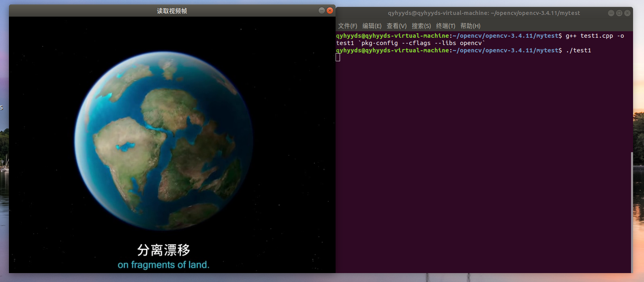Minimize the terminal window
Image resolution: width=644 pixels, height=282 pixels.
(x=611, y=13)
